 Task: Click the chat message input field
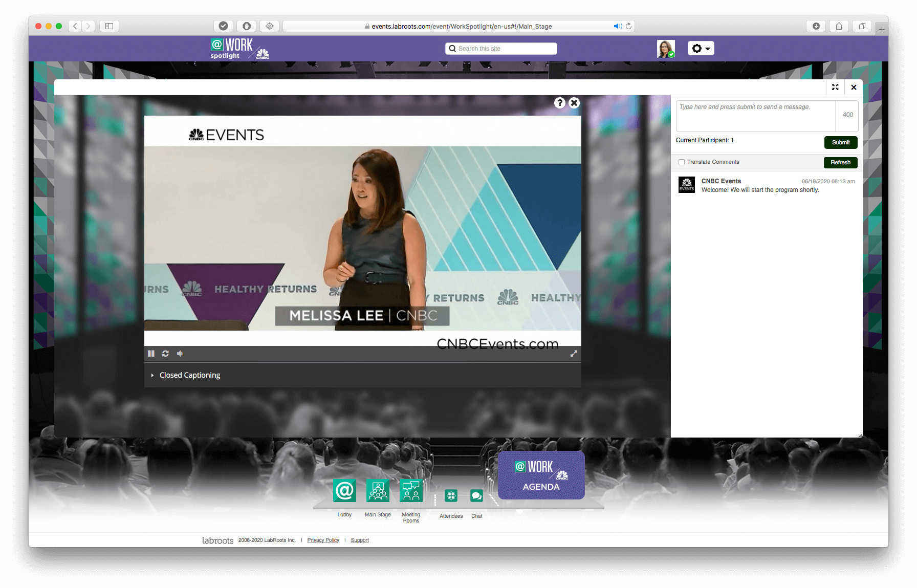pos(756,116)
